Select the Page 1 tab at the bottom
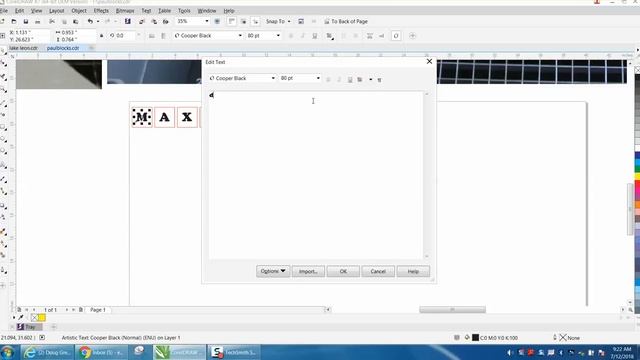Screen dimensions: 640x360 [98, 310]
